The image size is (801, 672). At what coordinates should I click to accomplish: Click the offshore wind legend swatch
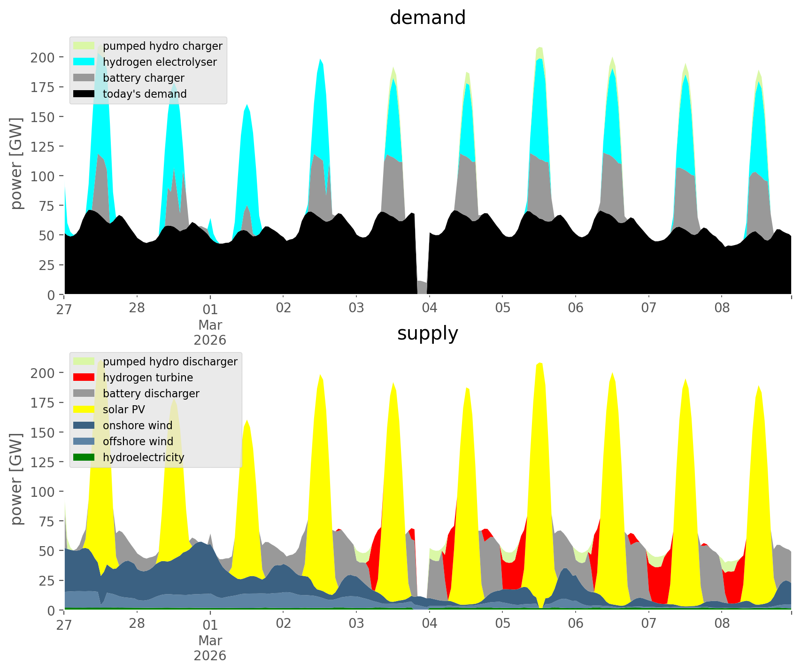[84, 441]
